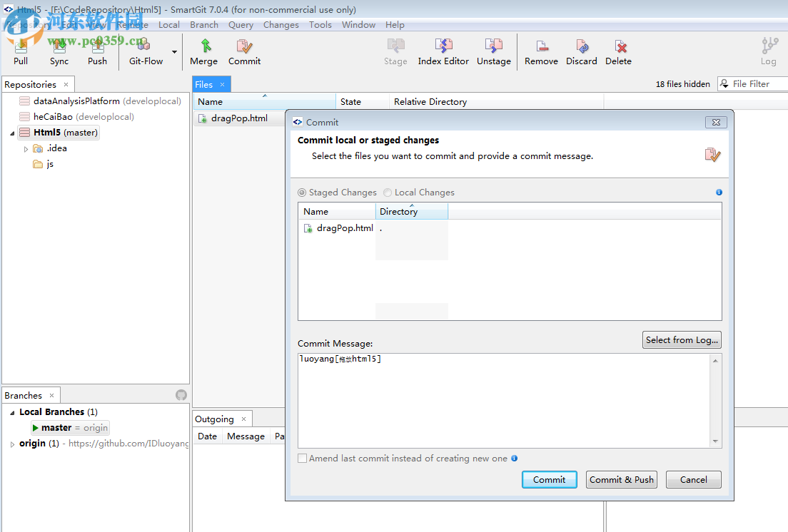Sort Files list by State column
Viewport: 788px width, 532px height.
click(363, 101)
